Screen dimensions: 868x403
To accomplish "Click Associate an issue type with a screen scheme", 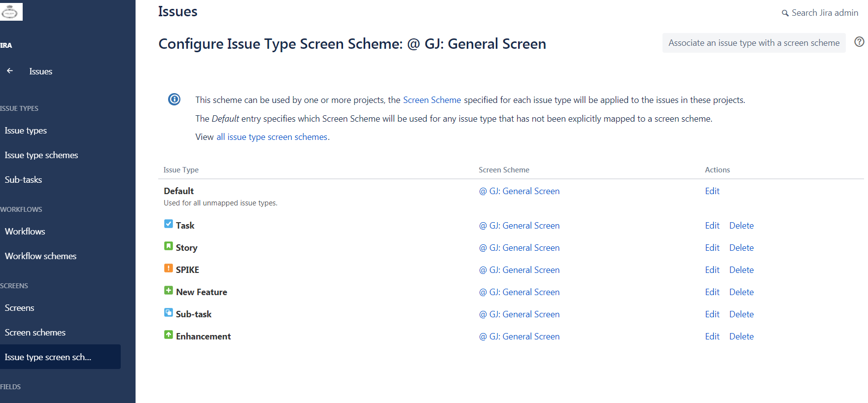I will coord(754,43).
